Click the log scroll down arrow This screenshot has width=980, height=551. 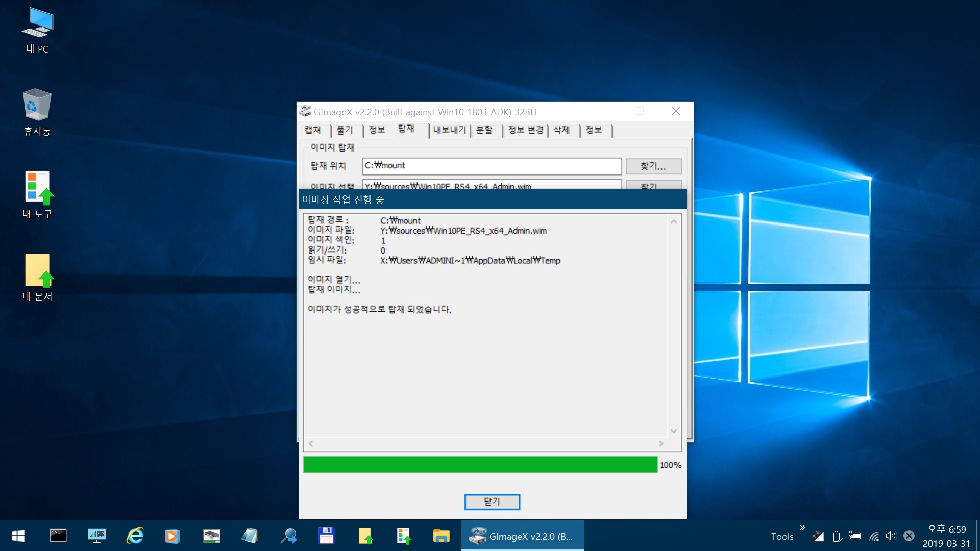(674, 432)
